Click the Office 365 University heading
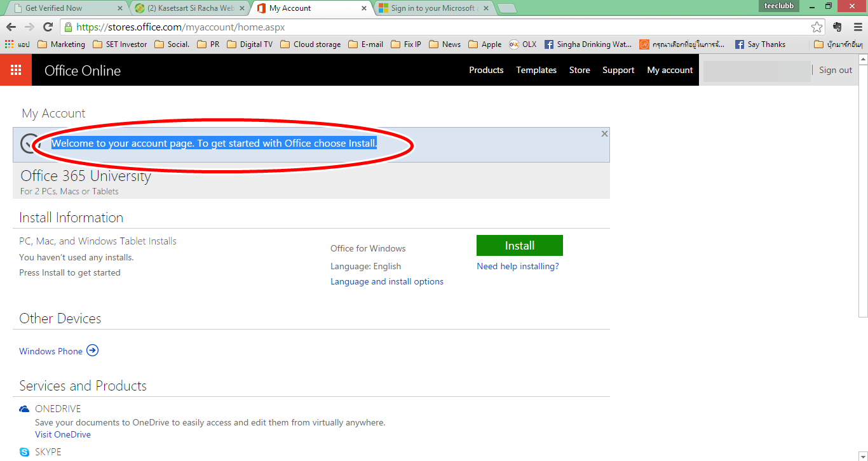Screen dimensions: 868x461 click(x=86, y=176)
